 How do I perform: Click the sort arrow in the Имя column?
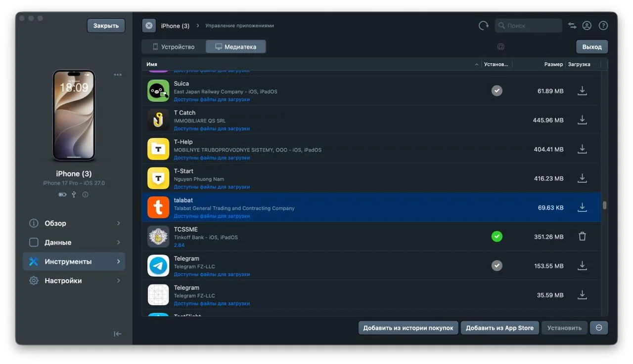477,65
